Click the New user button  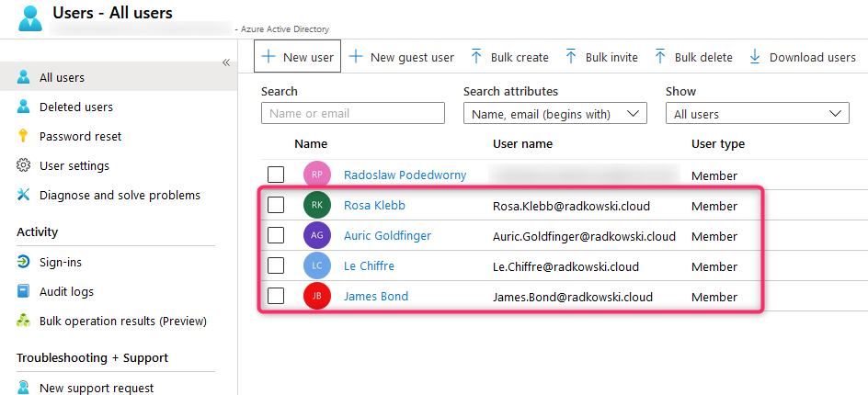pos(298,57)
